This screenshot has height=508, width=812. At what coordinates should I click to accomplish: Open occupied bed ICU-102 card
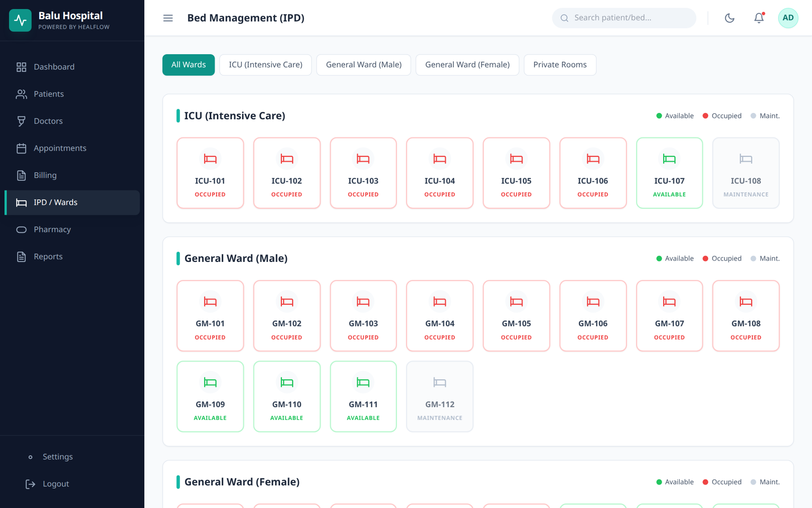287,173
